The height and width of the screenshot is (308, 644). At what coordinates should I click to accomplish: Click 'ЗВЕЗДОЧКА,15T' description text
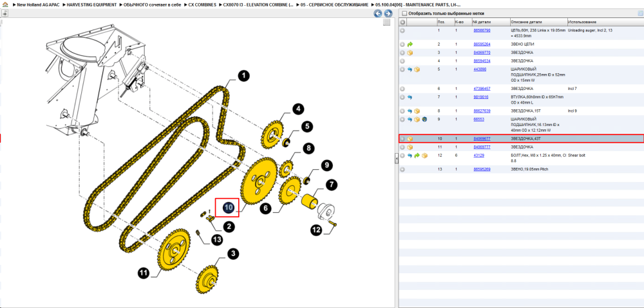pos(526,111)
